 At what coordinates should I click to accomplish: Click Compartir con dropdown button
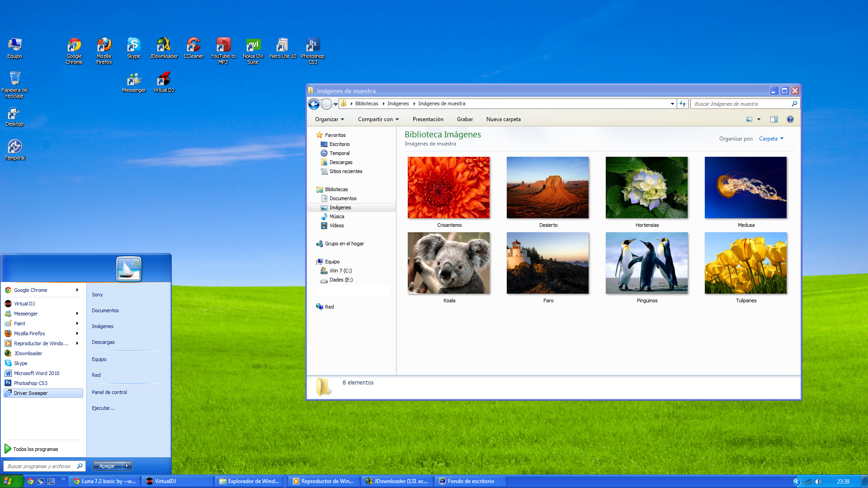coord(377,119)
